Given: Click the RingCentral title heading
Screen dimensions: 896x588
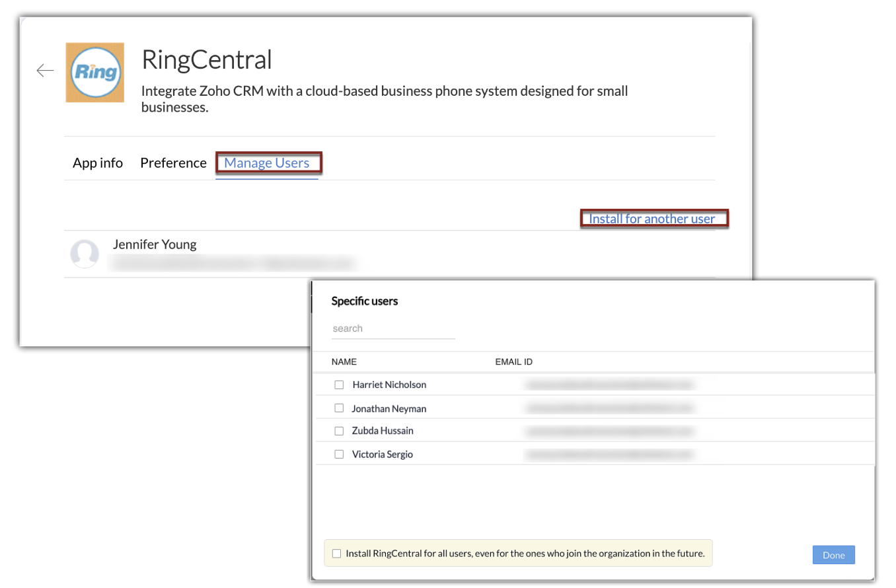Looking at the screenshot, I should click(207, 60).
